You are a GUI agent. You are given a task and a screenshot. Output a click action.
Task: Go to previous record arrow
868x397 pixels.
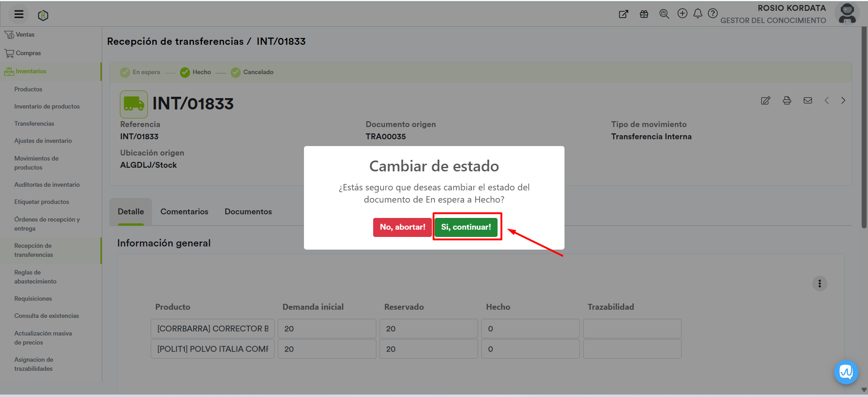(826, 100)
